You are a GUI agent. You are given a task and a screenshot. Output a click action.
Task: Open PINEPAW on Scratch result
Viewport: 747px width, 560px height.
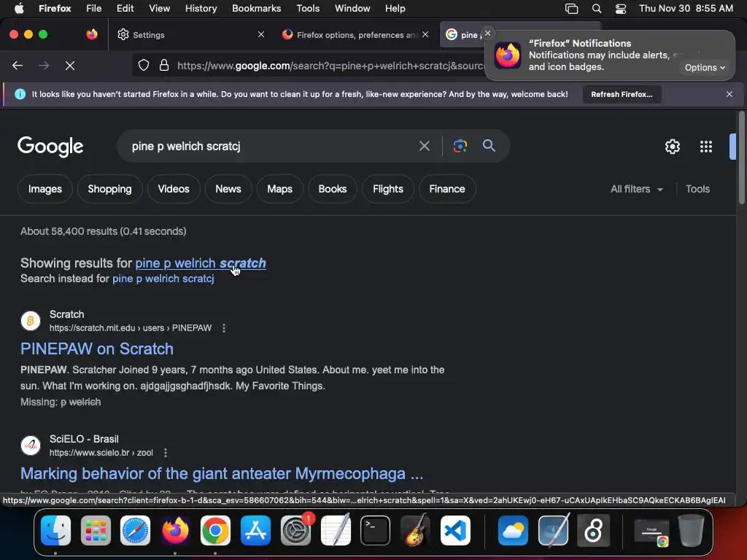(97, 349)
